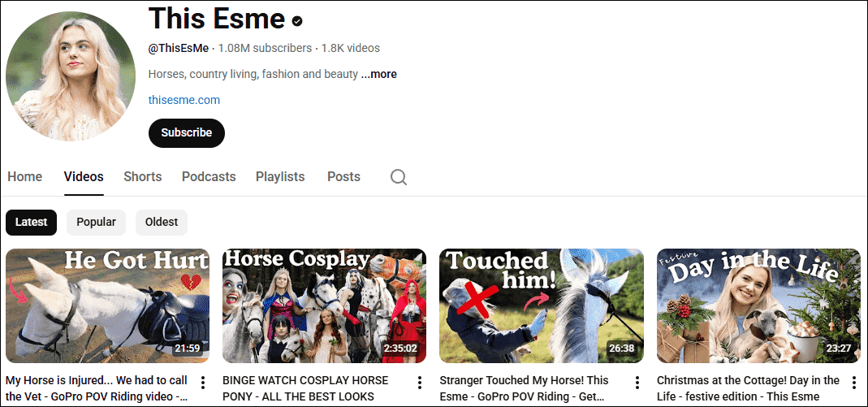Go to the Podcasts tab
Viewport: 868px width, 407px height.
209,176
